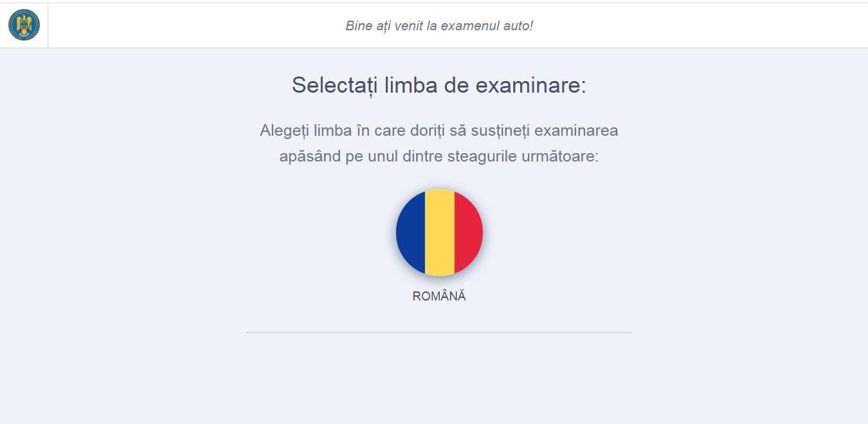The height and width of the screenshot is (424, 868).
Task: Click the word 'examinare:' in the heading
Action: click(531, 85)
